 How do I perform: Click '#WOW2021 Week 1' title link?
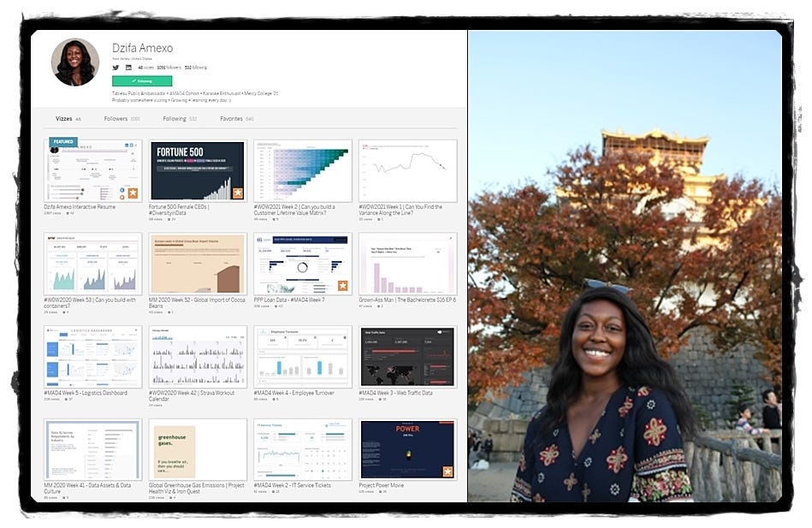[x=400, y=210]
